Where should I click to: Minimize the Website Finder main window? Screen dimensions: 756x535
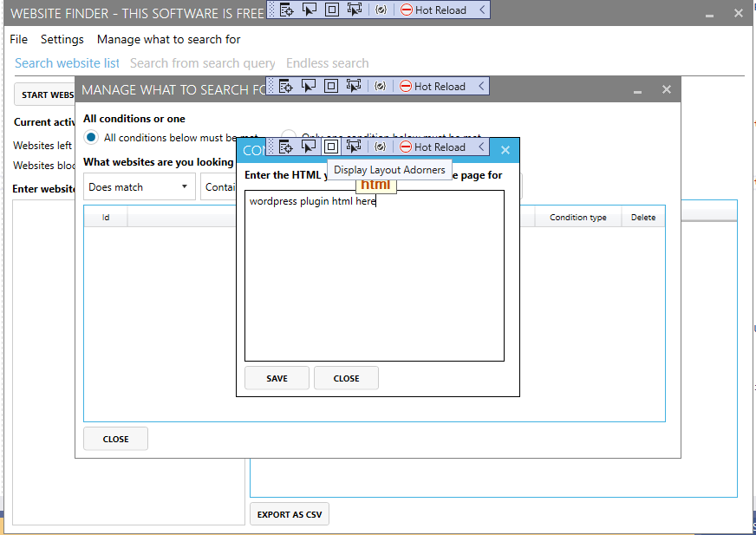[x=709, y=14]
